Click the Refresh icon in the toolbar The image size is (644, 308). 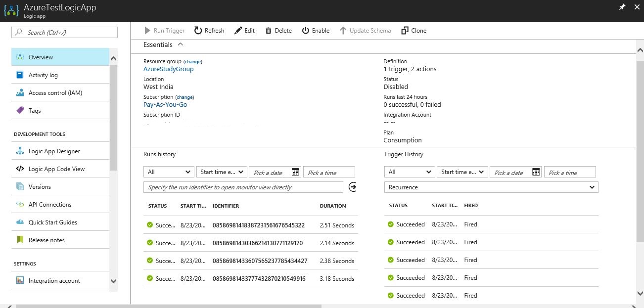coord(198,31)
